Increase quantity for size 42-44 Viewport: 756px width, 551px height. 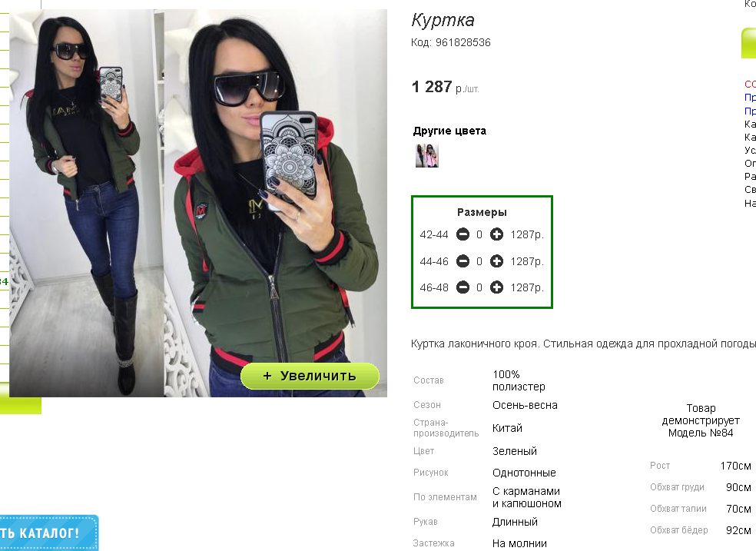(496, 234)
